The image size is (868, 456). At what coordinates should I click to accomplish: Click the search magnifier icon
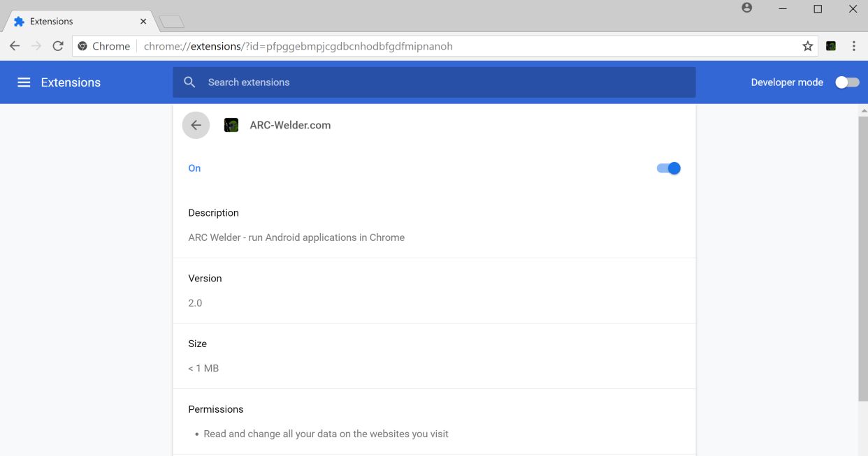pos(189,82)
